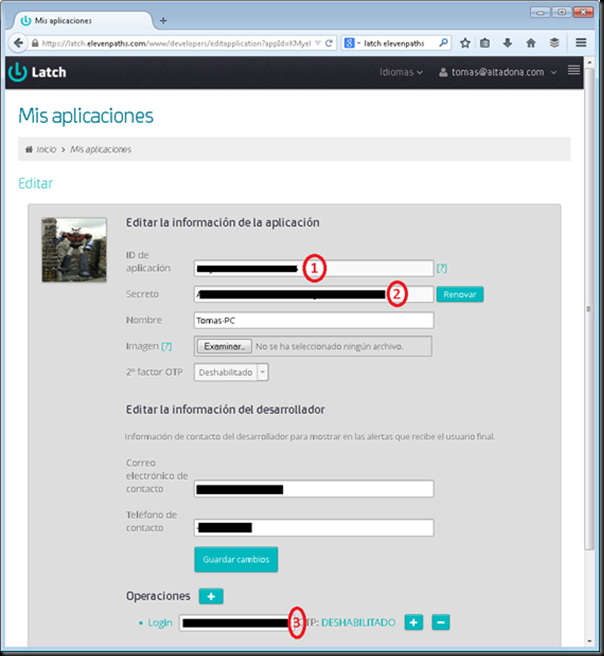Remove Login operation with minus button
This screenshot has height=656, width=604.
(440, 622)
